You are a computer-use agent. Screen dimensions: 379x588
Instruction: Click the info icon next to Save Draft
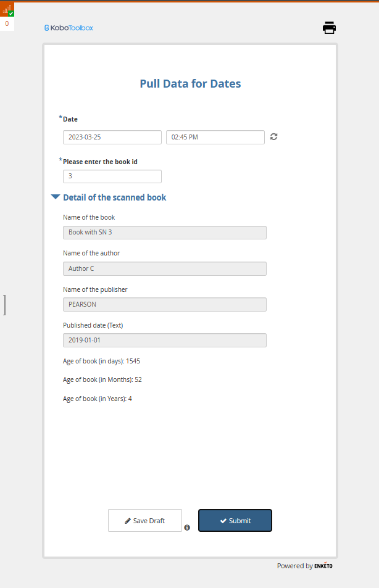[186, 528]
